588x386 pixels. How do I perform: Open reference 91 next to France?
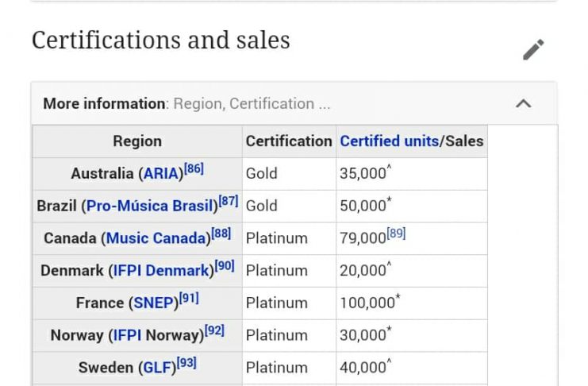click(189, 299)
